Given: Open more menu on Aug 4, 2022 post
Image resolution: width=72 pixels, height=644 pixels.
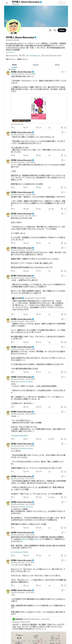Looking at the screenshot, I should [65, 532].
